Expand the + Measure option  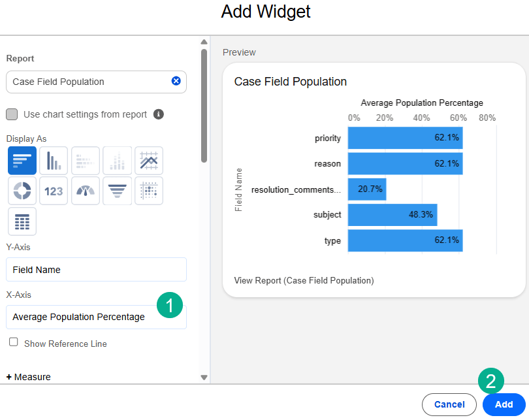[x=29, y=377]
